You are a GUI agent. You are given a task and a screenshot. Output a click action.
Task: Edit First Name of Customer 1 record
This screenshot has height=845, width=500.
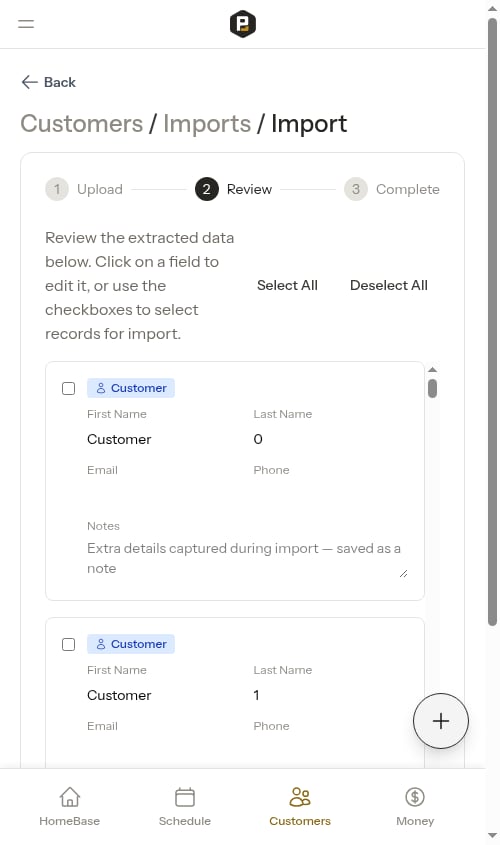coord(164,695)
